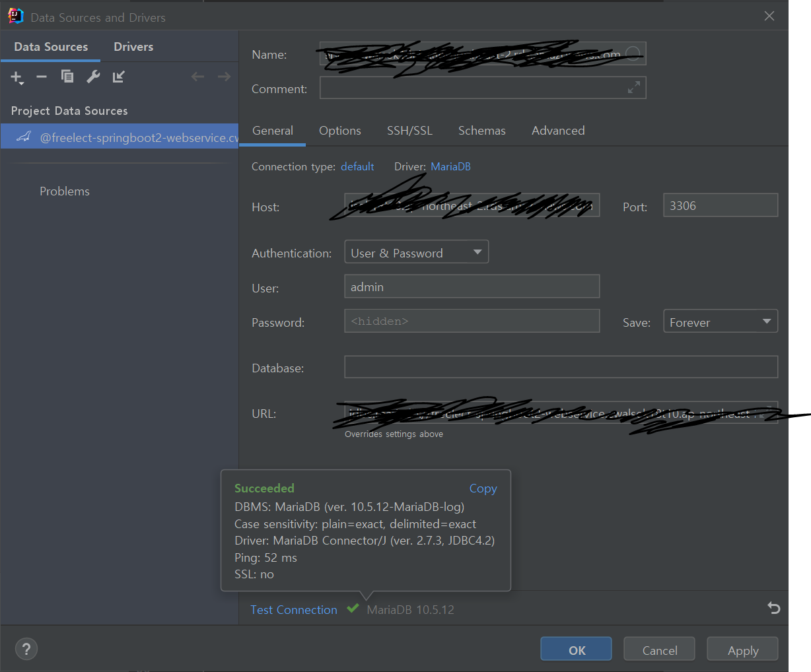
Task: Click into the Comment field
Action: pyautogui.click(x=483, y=88)
